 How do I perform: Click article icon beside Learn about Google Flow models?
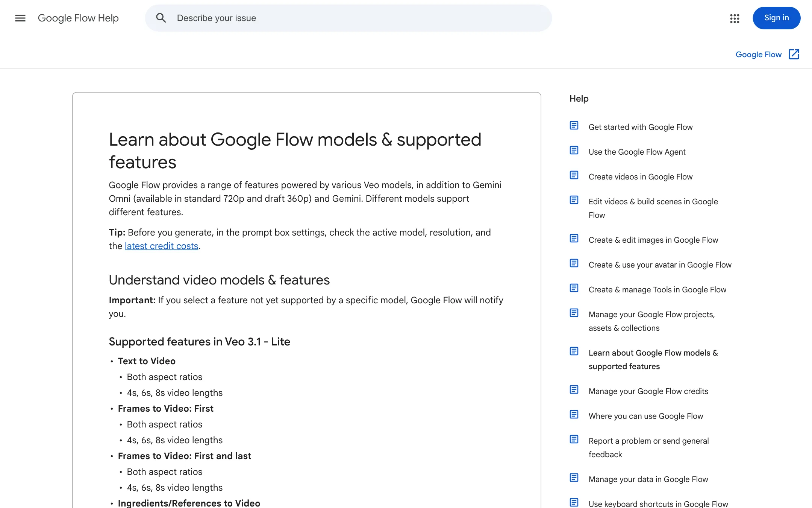(x=574, y=351)
